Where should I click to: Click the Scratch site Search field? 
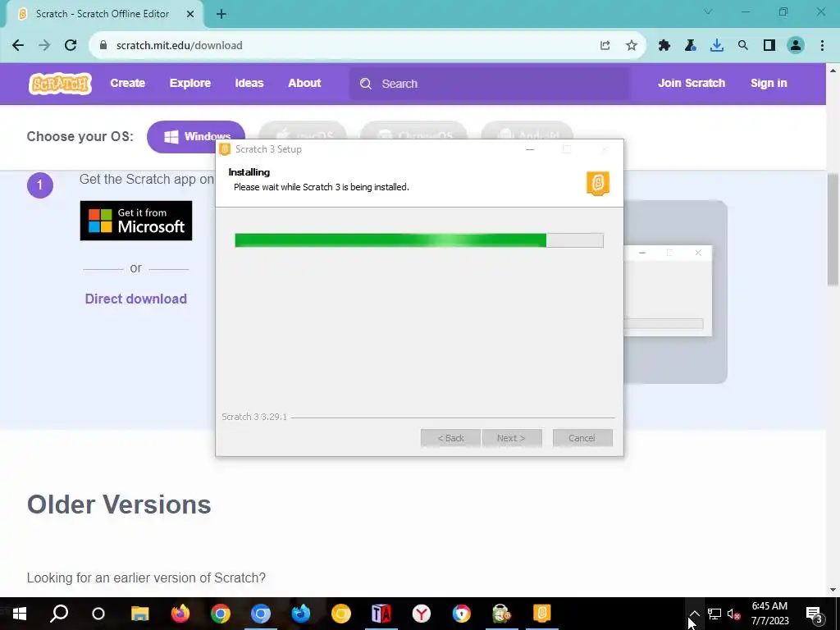click(490, 84)
